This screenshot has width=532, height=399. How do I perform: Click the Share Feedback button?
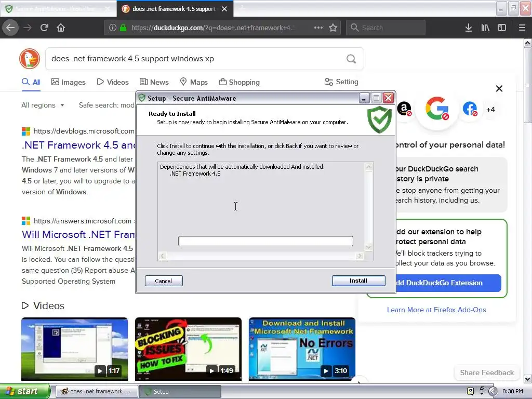(x=487, y=373)
